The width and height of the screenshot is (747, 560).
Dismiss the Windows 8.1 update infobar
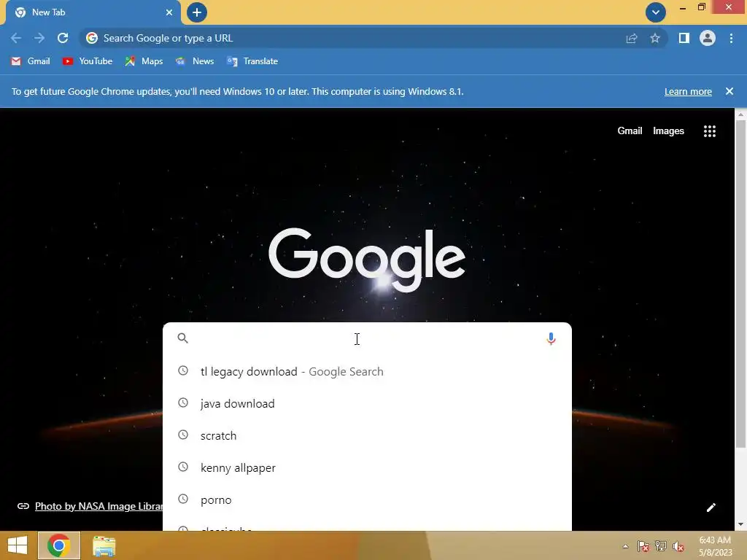(729, 91)
